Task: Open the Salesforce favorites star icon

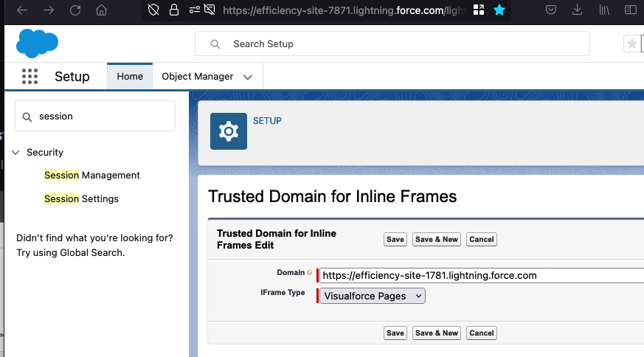Action: click(632, 44)
